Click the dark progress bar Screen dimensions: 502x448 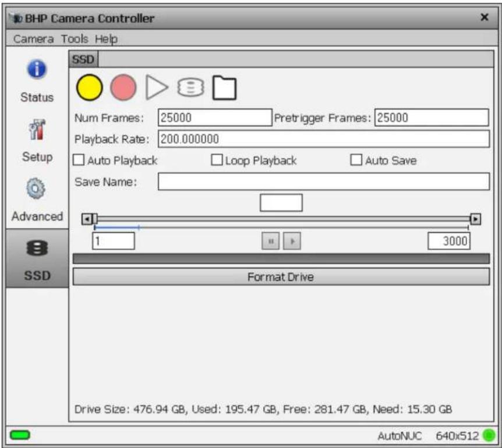(x=281, y=259)
